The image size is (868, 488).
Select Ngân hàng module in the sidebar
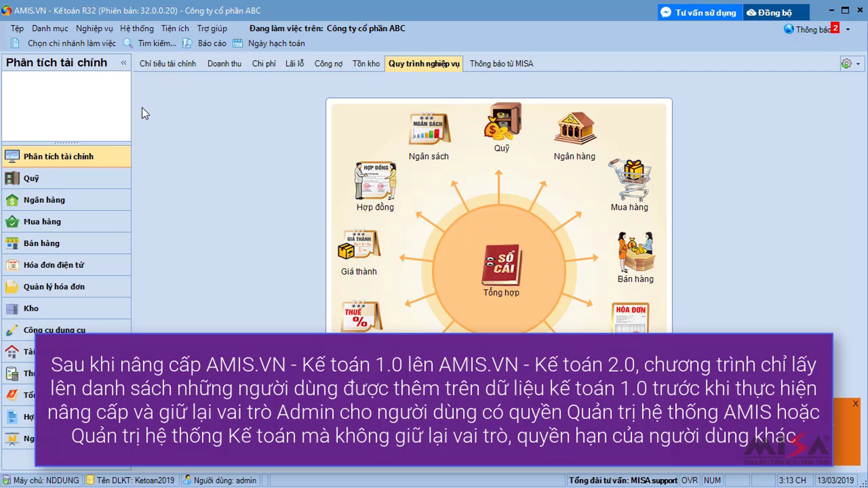click(x=67, y=200)
